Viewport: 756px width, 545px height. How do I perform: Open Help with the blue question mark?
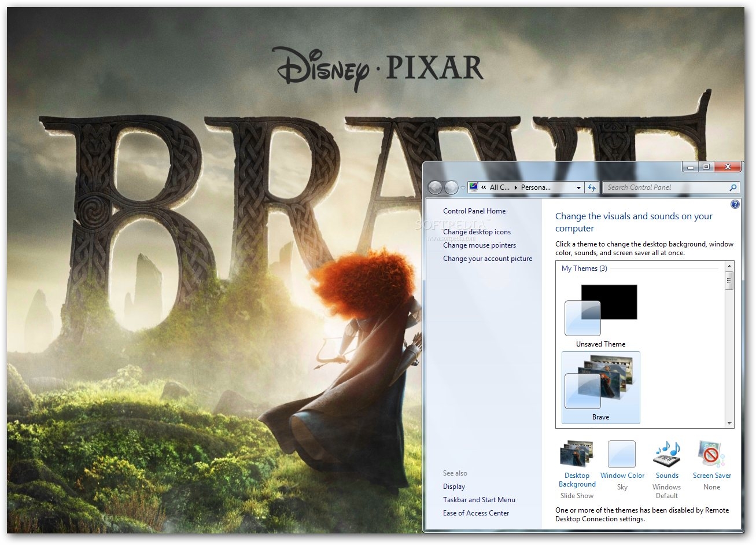735,204
